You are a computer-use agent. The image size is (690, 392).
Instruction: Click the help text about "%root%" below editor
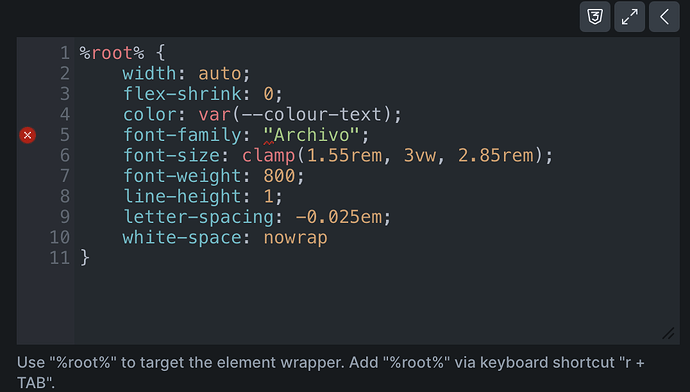pyautogui.click(x=330, y=372)
